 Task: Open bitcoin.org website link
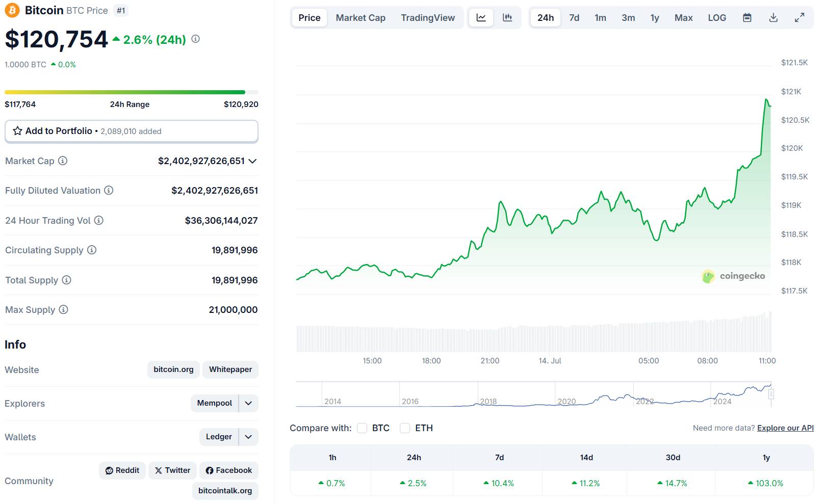pos(173,369)
